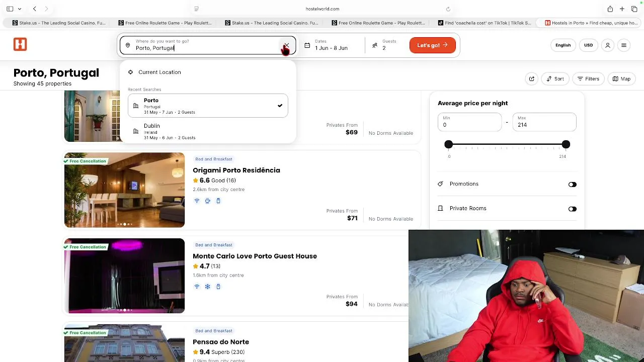Viewport: 644px width, 362px height.
Task: Click the browser forward arrow
Action: [46, 9]
